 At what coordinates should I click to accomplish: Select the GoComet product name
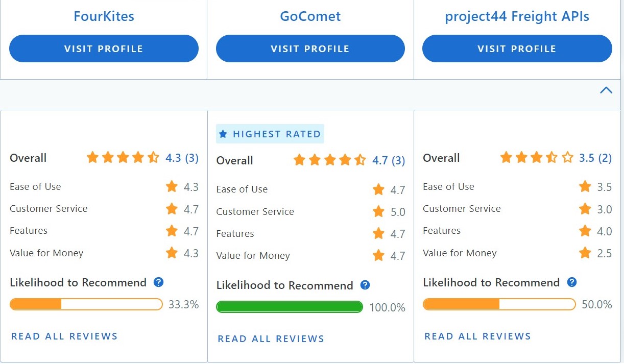310,16
